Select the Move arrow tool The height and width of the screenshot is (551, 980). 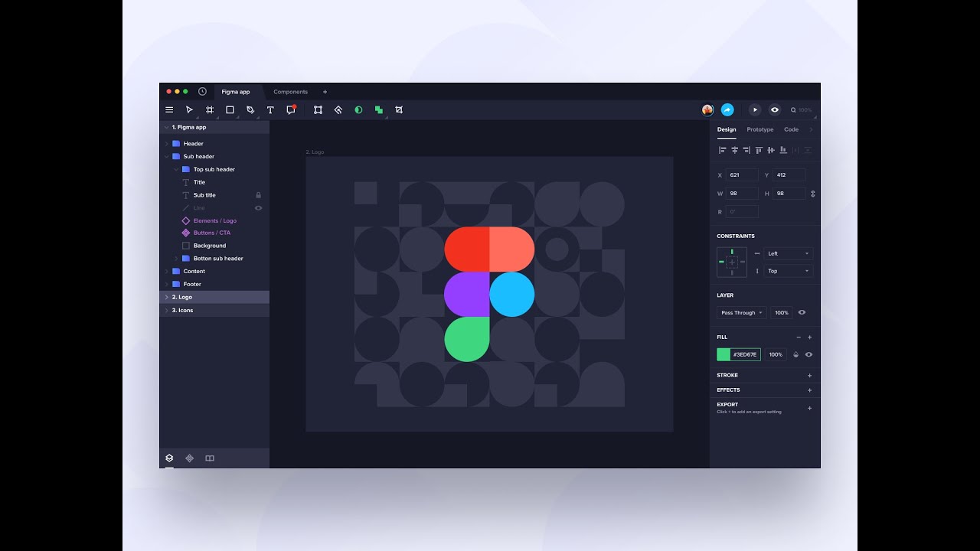[189, 110]
